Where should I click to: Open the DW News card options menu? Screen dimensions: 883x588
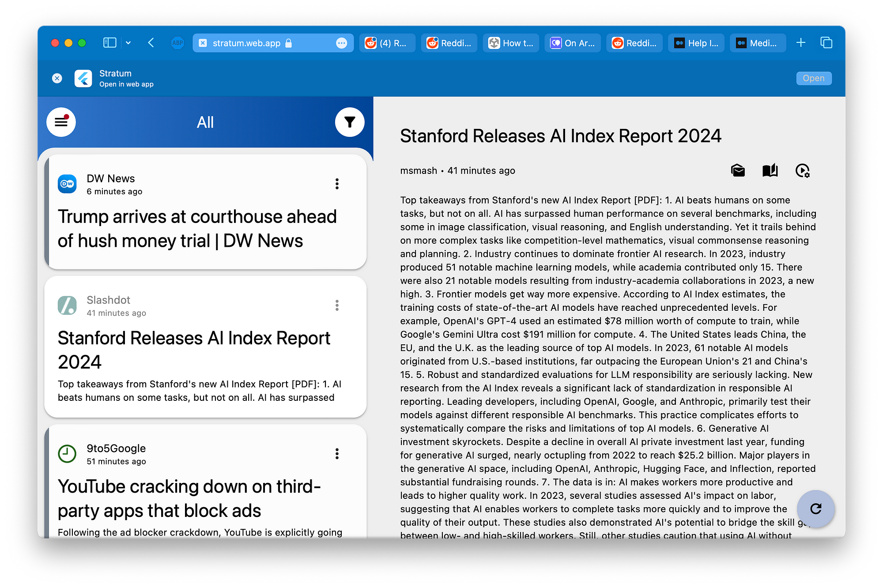[x=337, y=184]
